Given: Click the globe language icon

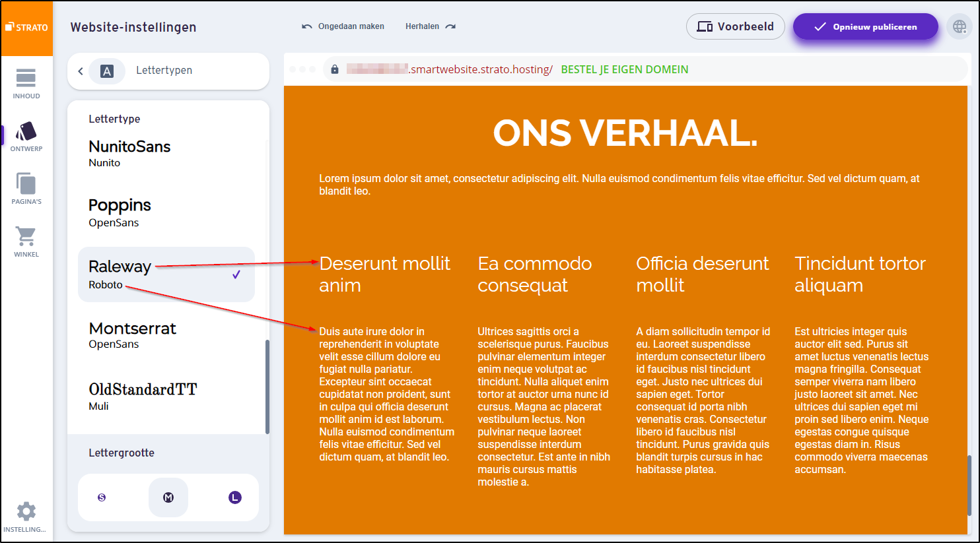Looking at the screenshot, I should 960,27.
